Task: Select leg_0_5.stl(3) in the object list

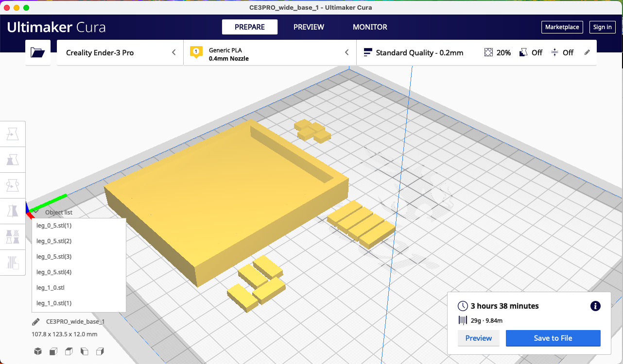Action: coord(79,257)
